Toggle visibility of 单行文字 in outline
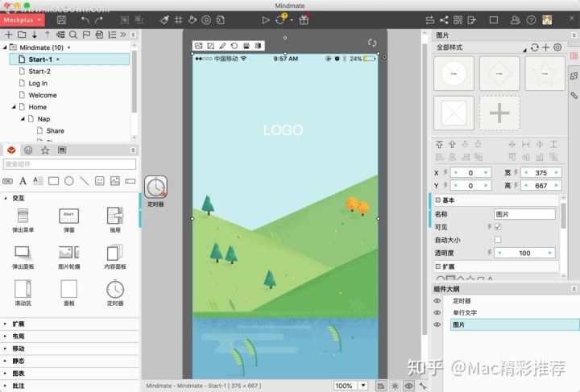580x392 pixels. coord(437,312)
